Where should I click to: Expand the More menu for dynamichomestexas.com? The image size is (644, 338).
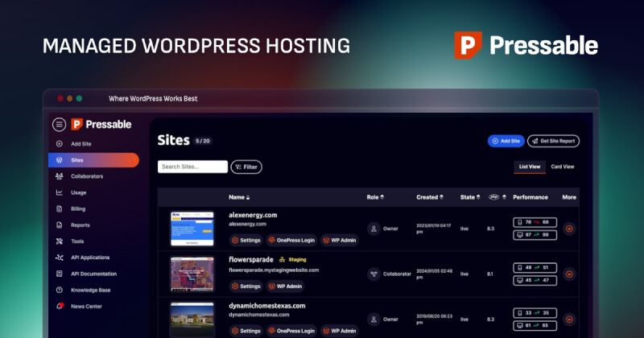point(569,319)
